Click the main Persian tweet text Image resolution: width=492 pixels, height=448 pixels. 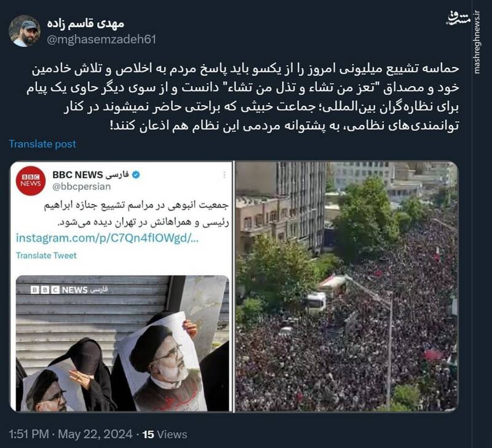coord(243,97)
